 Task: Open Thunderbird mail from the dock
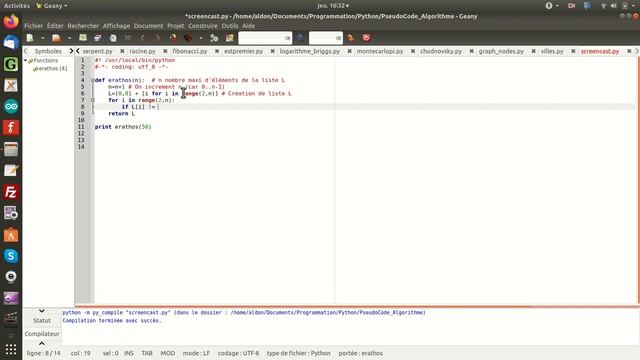[x=11, y=42]
